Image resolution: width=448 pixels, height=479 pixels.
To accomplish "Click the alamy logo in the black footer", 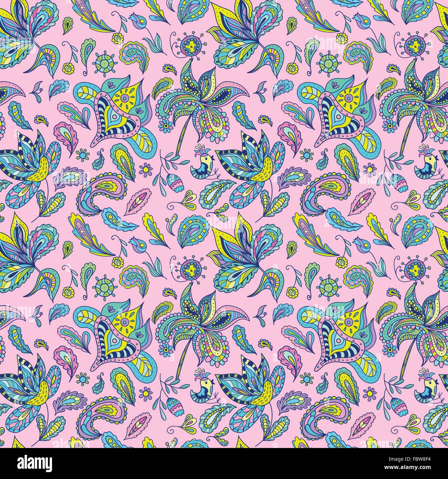I will tap(34, 463).
